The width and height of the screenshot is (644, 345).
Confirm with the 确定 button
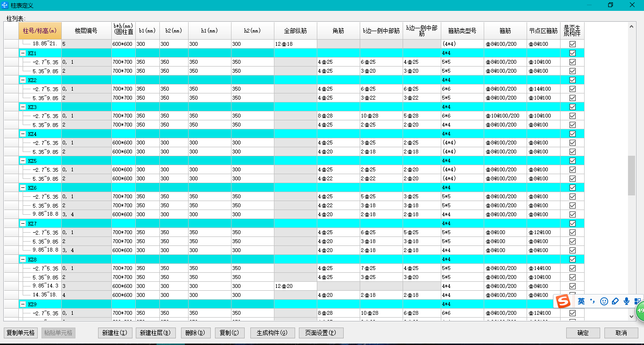(x=583, y=333)
